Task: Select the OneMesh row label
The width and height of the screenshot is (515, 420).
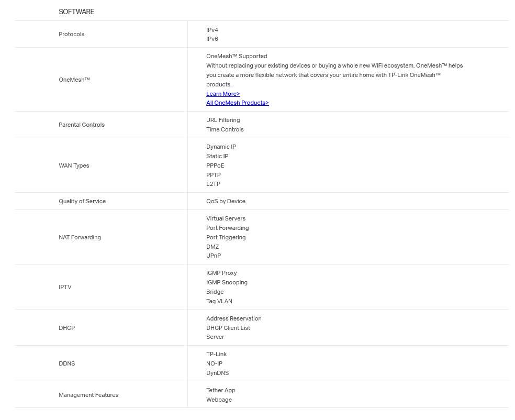Action: point(74,80)
